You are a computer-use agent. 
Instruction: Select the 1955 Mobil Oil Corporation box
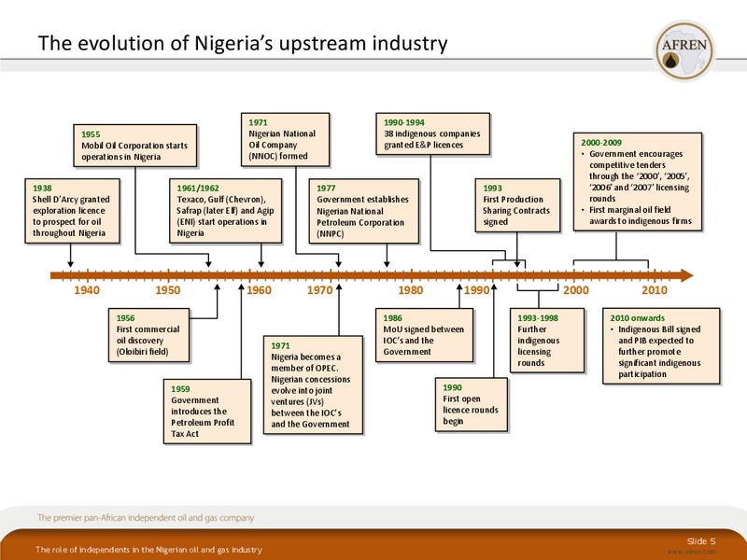click(134, 146)
